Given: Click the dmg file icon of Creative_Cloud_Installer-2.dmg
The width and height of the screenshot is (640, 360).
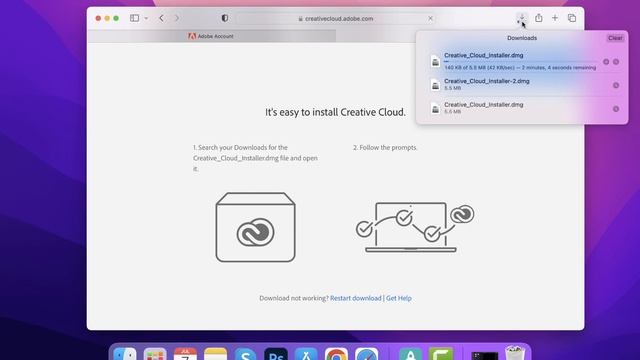Looking at the screenshot, I should click(436, 85).
